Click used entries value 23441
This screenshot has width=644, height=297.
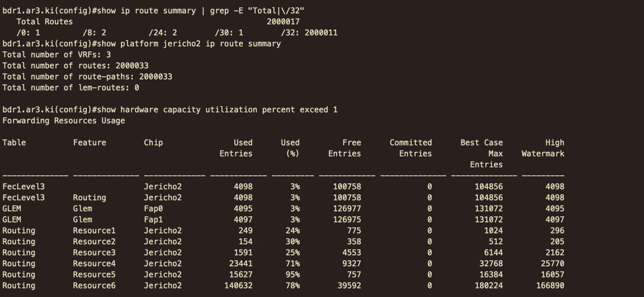click(241, 263)
